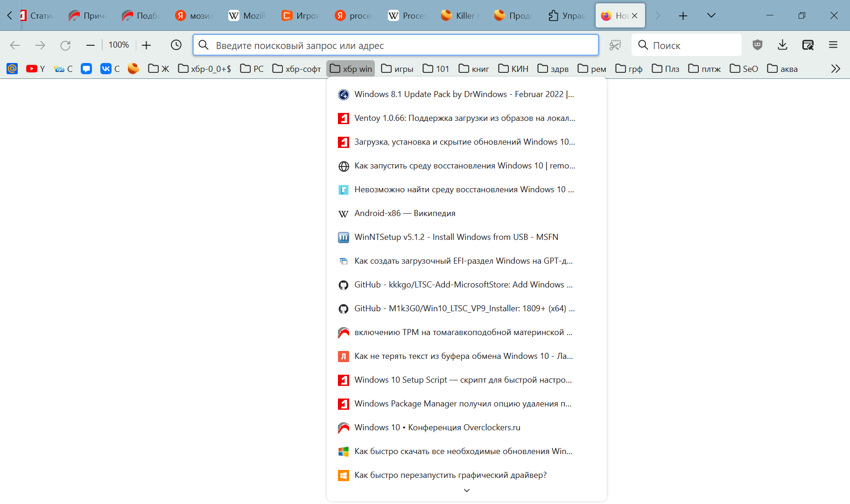The image size is (850, 504).
Task: Show more bookmarks with the double chevron
Action: [x=836, y=69]
